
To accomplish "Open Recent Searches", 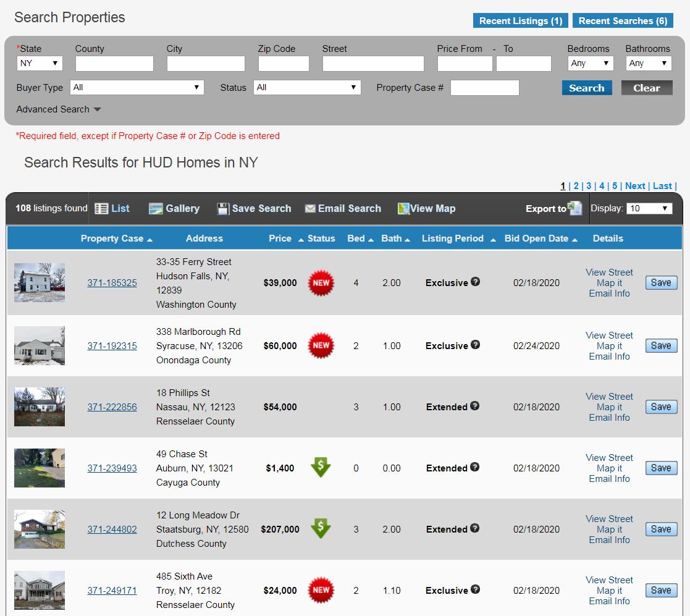I will pyautogui.click(x=622, y=20).
